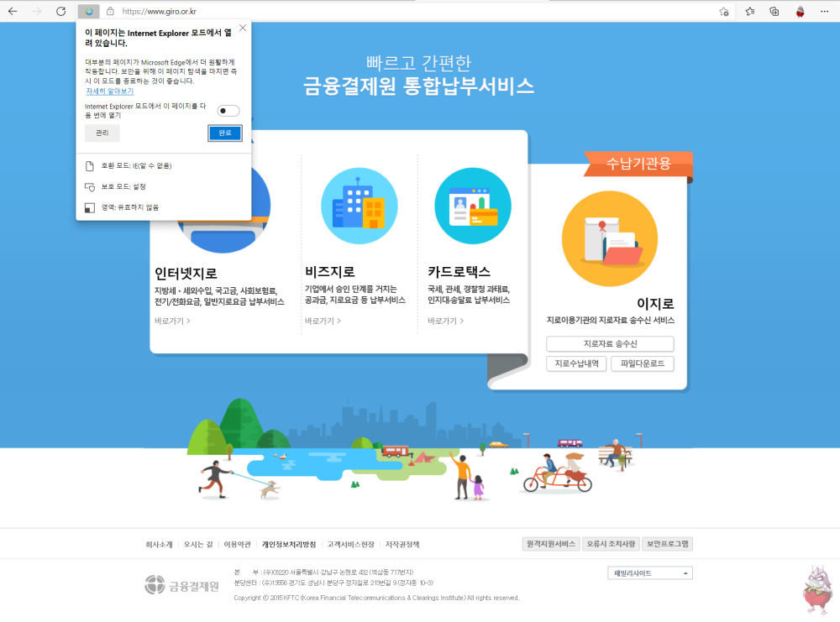Click the 이지로 title
The image size is (840, 622).
655,304
